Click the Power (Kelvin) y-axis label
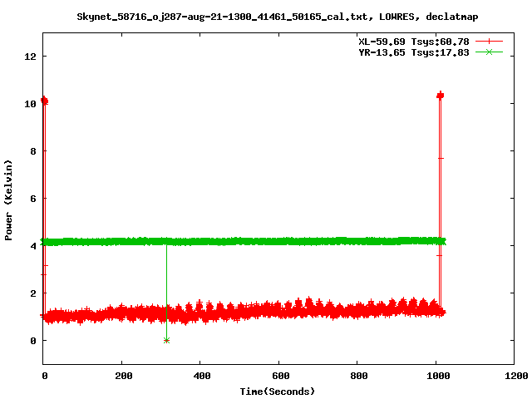532x399 pixels. pos(8,200)
